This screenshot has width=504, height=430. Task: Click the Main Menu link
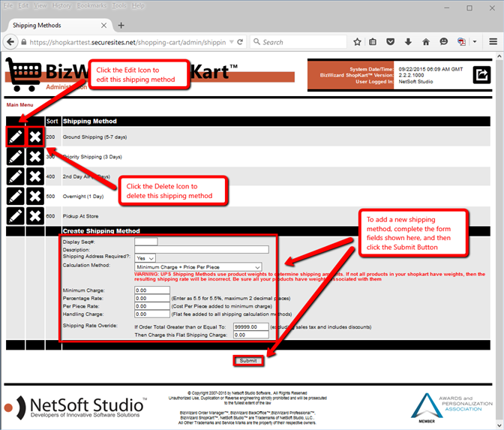[x=20, y=105]
